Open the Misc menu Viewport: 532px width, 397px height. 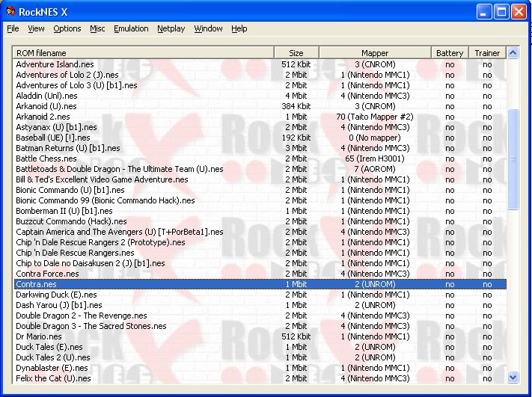click(x=97, y=29)
